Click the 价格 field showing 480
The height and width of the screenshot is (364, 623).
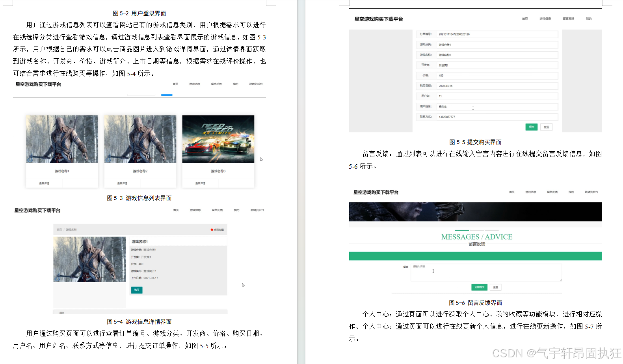pyautogui.click(x=497, y=75)
